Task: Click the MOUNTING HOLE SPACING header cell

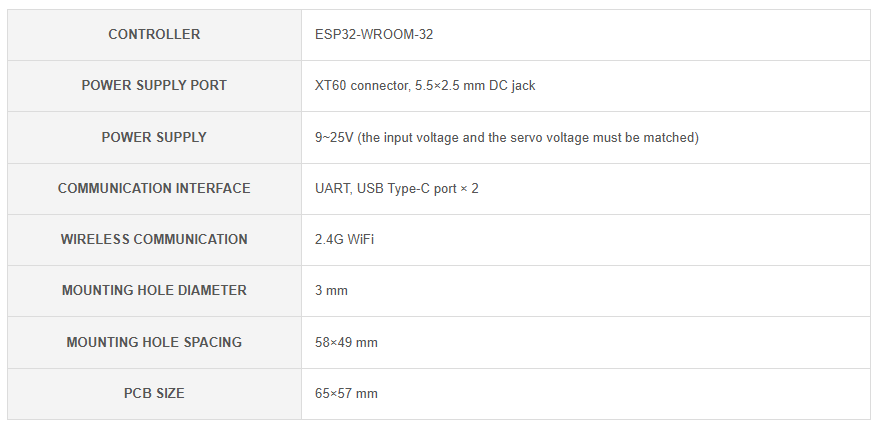Action: (x=154, y=342)
